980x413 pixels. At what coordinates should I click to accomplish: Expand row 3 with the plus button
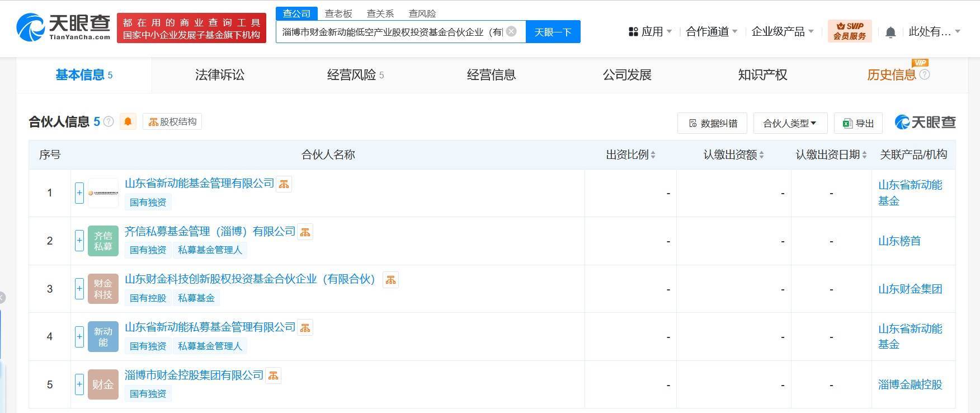click(x=79, y=289)
